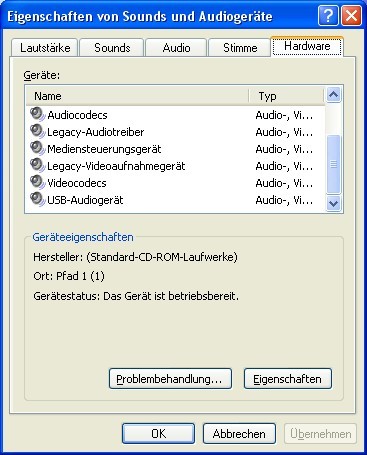Screen dimensions: 367x455
Task: Click the Typ value in the Audiocodecs row
Action: [x=284, y=115]
